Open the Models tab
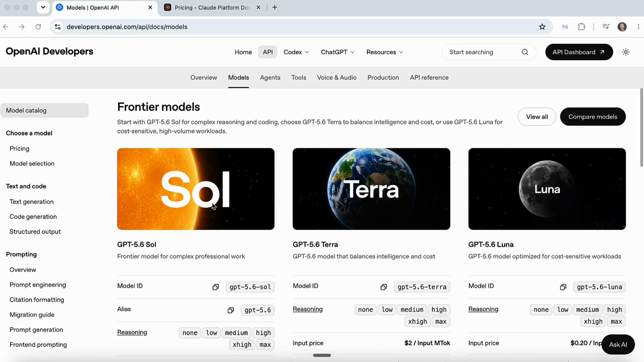Screen dimensions: 644x362 click(238, 77)
